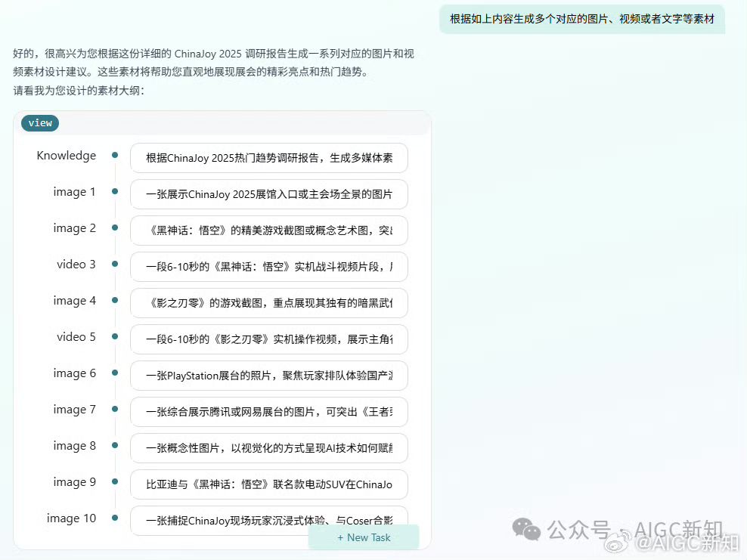Select the image 9 比亚迪 SUV field
The width and height of the screenshot is (747, 560).
[269, 484]
